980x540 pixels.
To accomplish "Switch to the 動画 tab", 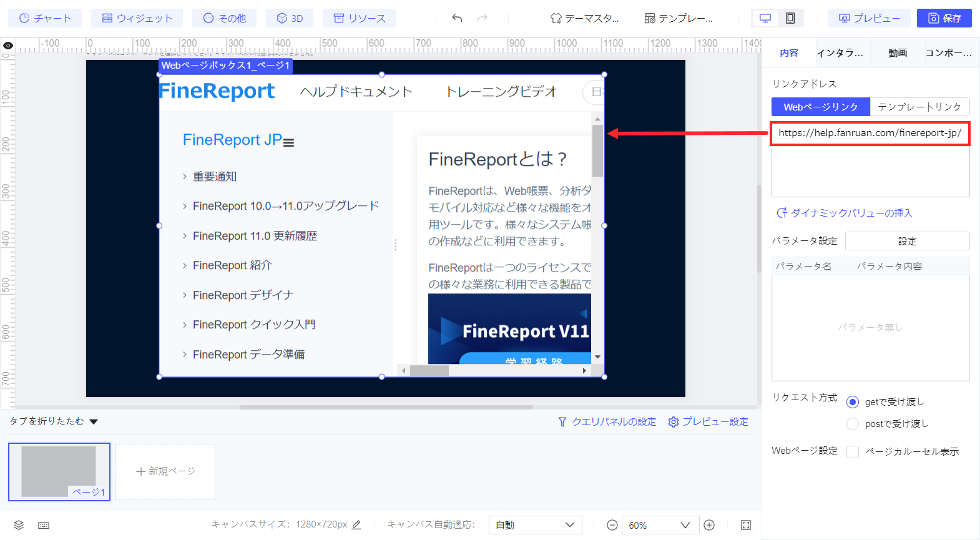I will coord(898,53).
